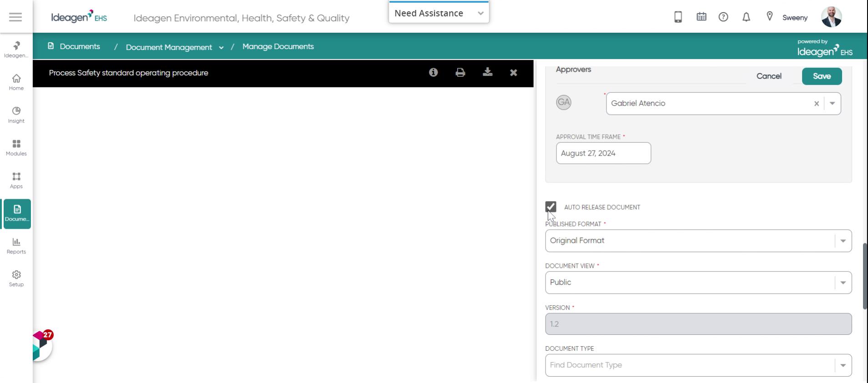This screenshot has height=383, width=868.
Task: Open the calendar icon in header
Action: 701,17
